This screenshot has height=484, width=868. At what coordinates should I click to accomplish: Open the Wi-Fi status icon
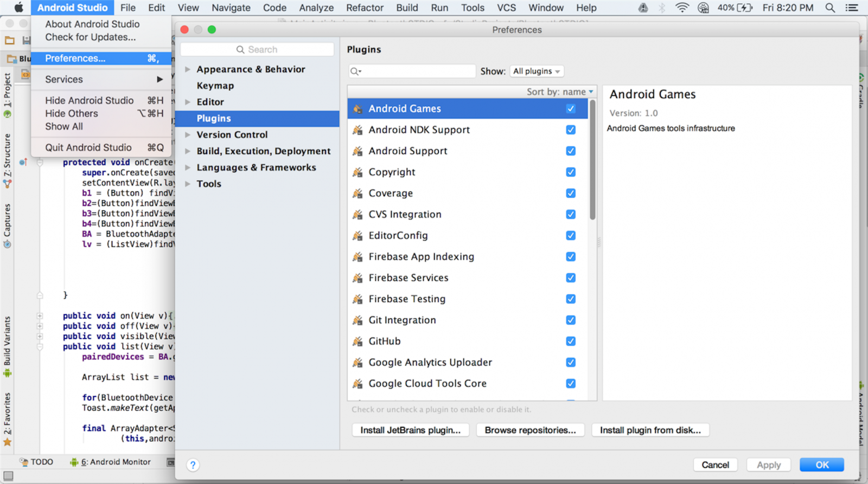[x=682, y=8]
